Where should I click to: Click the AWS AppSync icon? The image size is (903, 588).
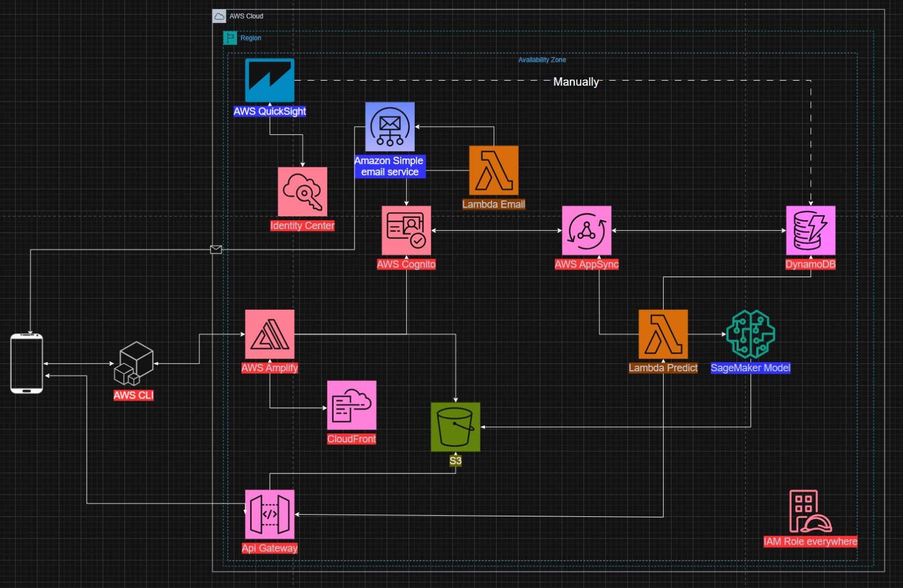[586, 231]
